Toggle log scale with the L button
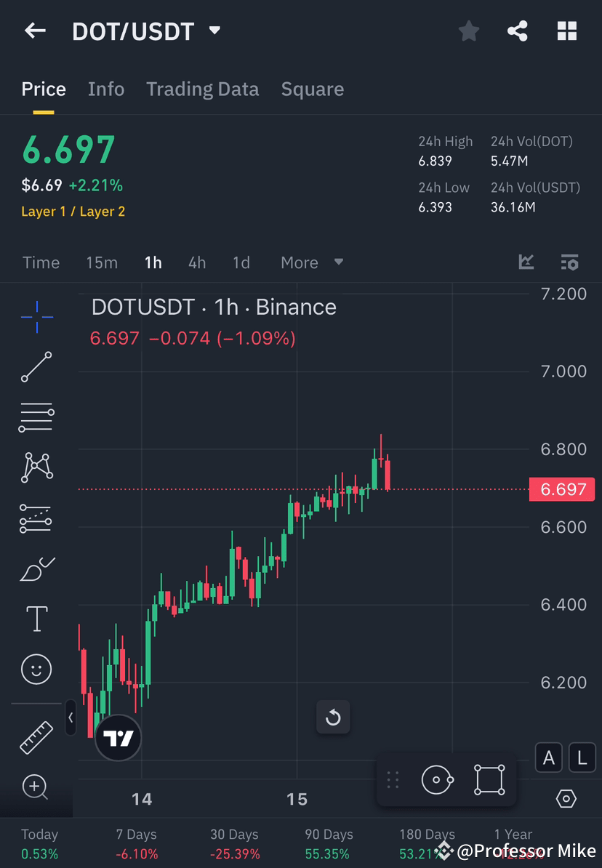Screen dimensions: 602x868 click(x=582, y=758)
